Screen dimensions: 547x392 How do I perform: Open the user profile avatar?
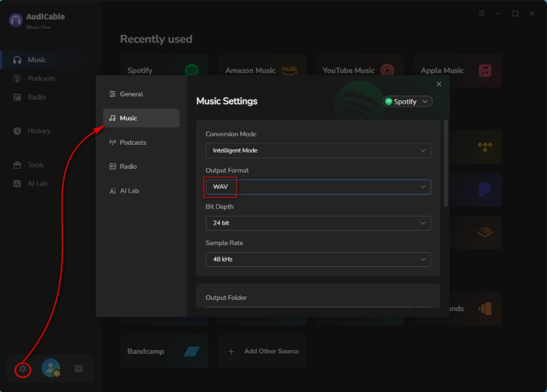pyautogui.click(x=51, y=368)
